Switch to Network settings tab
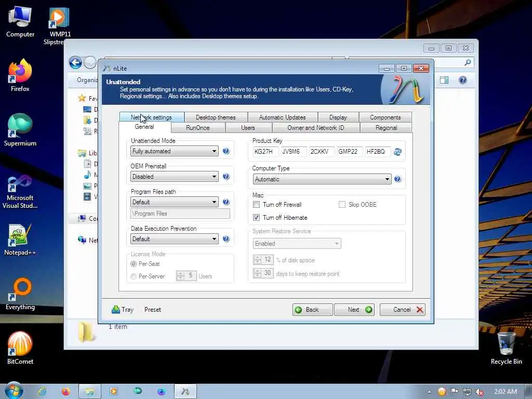 [x=151, y=117]
